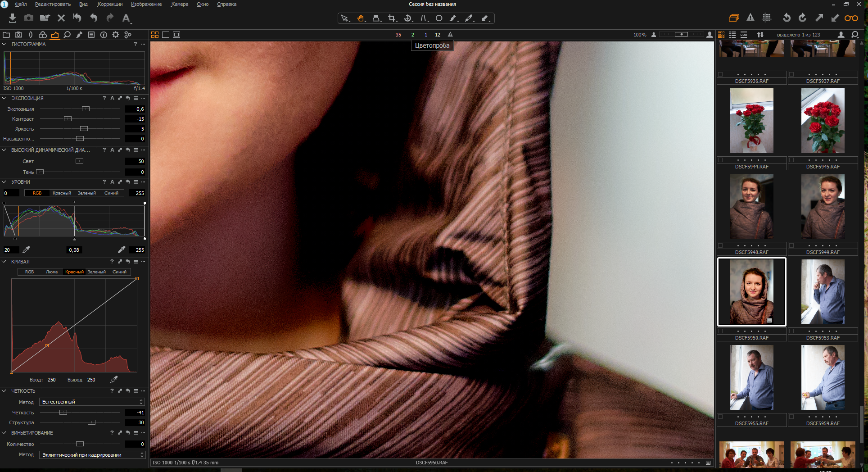Open the Изображение menu
Screen dimensions: 868x472
pyautogui.click(x=146, y=4)
